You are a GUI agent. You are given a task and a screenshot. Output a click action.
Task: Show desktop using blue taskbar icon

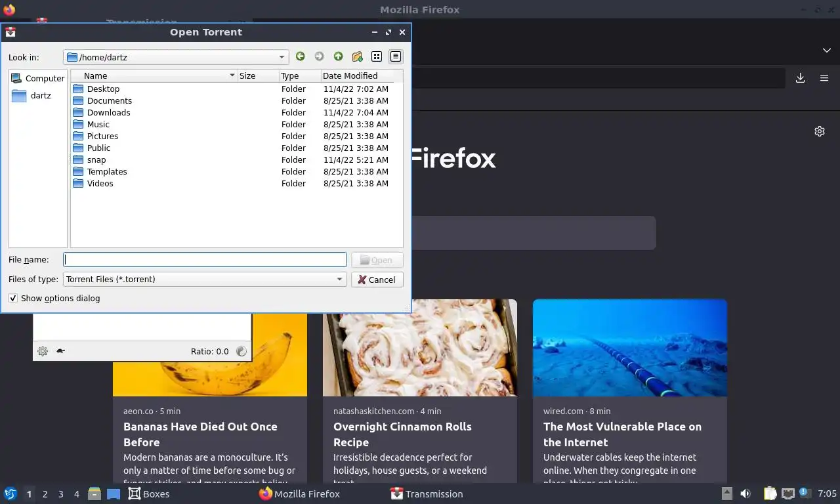point(114,493)
